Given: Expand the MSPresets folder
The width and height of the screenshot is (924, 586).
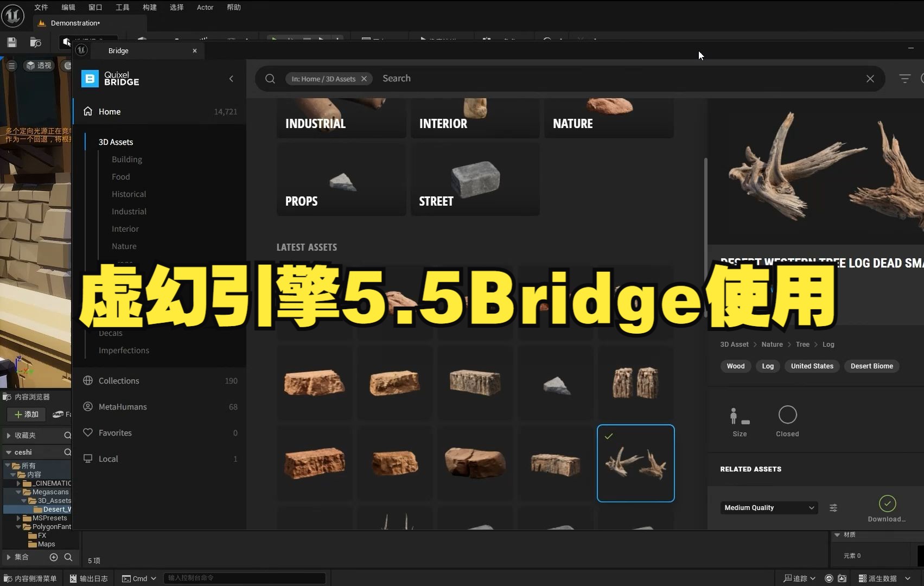Looking at the screenshot, I should tap(18, 518).
